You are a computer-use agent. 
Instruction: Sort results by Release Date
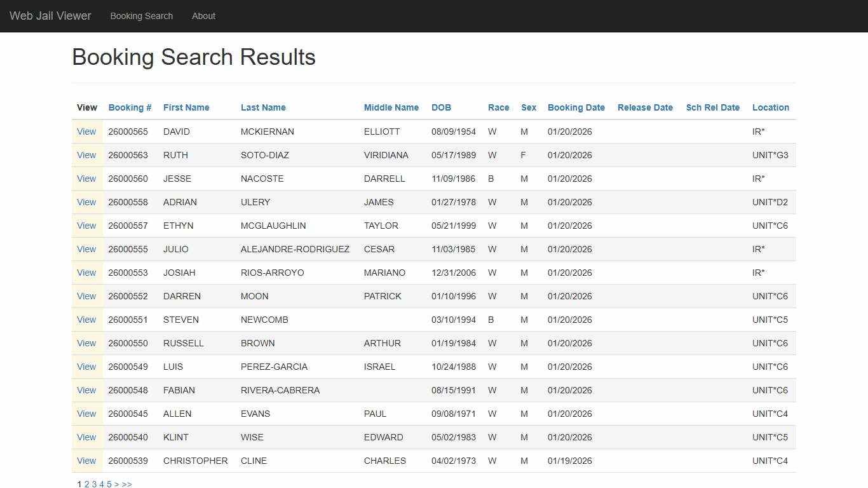coord(645,107)
